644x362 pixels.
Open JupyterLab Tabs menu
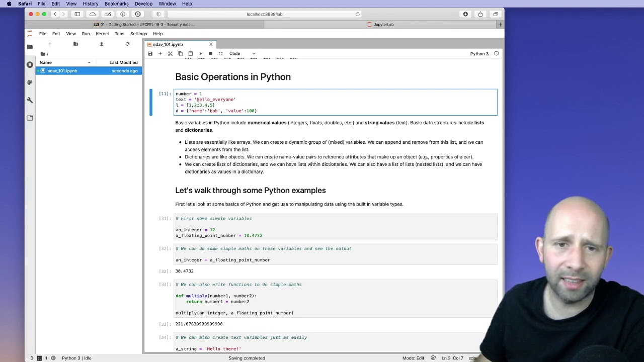click(119, 34)
